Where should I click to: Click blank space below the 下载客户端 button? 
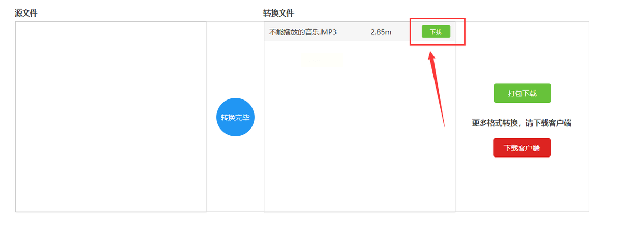pos(522,184)
